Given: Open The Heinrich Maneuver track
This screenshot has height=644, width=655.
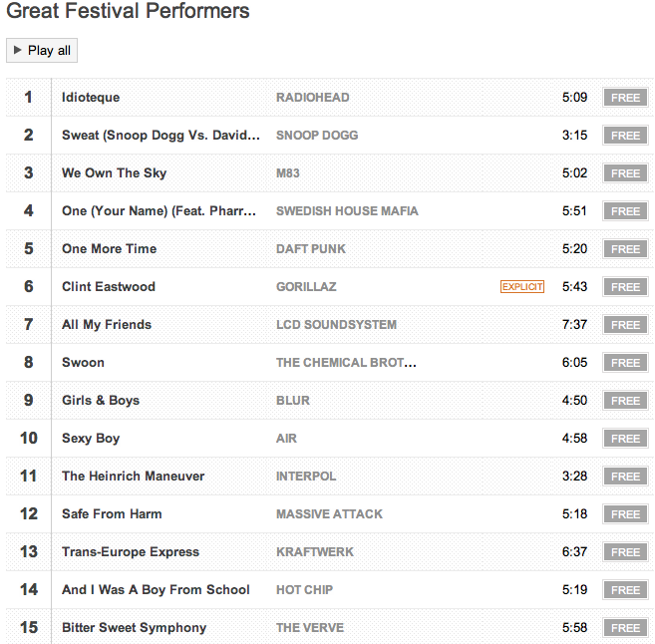Looking at the screenshot, I should tap(133, 477).
